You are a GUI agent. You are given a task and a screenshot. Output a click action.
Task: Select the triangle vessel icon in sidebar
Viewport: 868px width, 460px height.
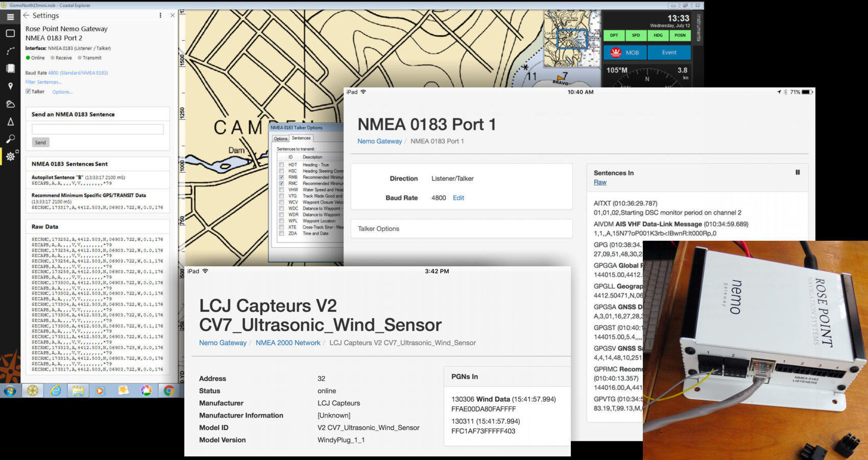click(10, 122)
